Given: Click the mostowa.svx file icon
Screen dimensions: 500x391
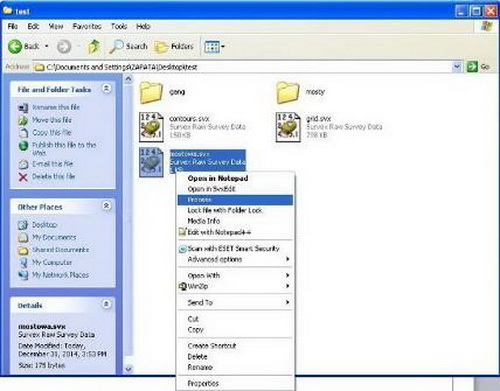Looking at the screenshot, I should 151,162.
